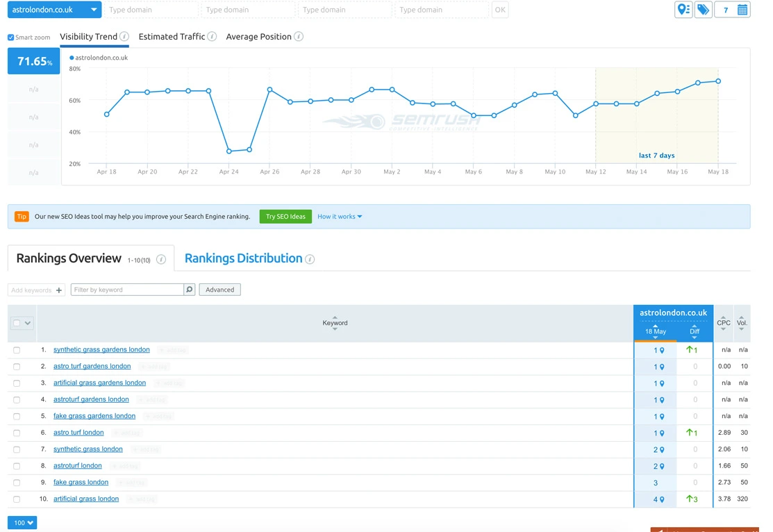Click the Filter by keyword input field
Image resolution: width=773 pixels, height=532 pixels.
(127, 290)
